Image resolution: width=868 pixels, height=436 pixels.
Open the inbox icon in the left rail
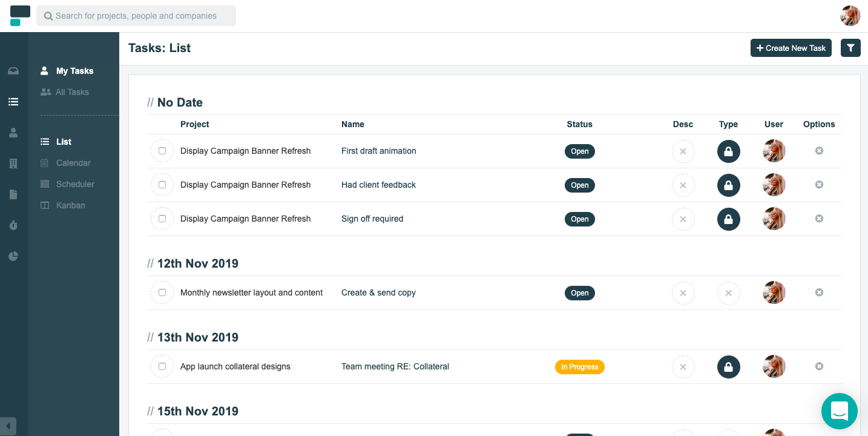[x=13, y=71]
